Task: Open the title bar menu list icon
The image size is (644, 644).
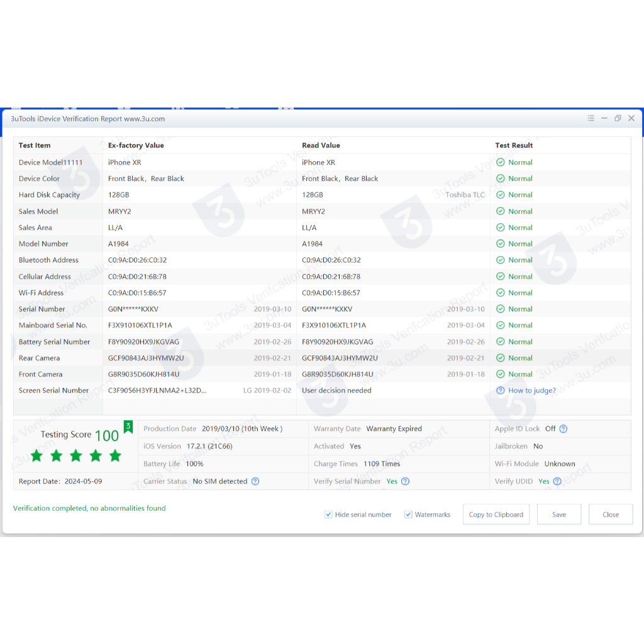Action: pyautogui.click(x=591, y=118)
